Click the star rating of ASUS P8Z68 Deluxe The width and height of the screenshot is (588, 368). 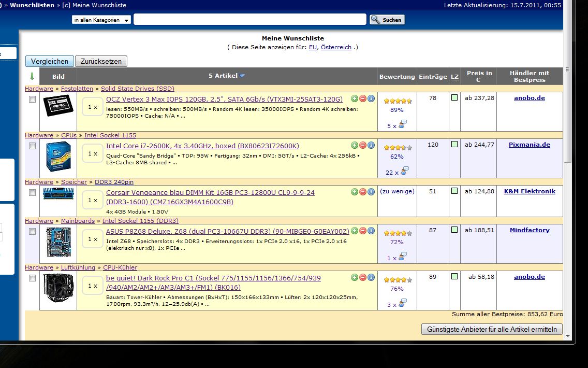click(x=398, y=233)
